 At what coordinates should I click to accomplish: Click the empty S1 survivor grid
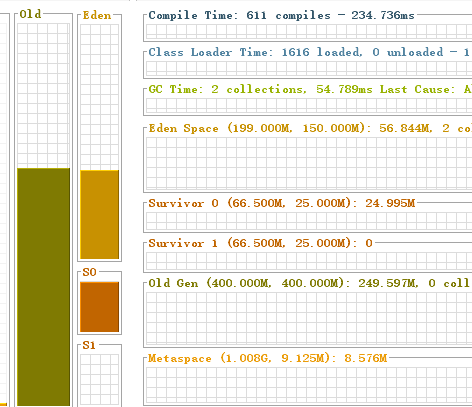point(100,380)
